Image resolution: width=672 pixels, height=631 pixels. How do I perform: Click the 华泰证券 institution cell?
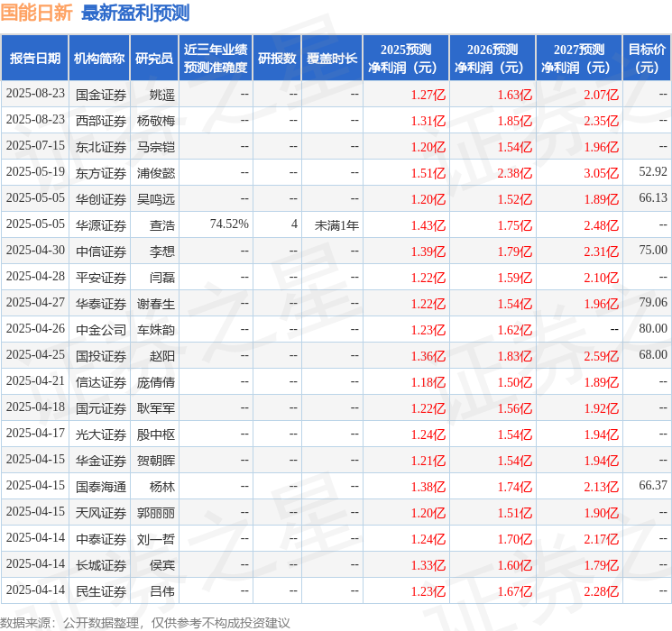tap(101, 304)
